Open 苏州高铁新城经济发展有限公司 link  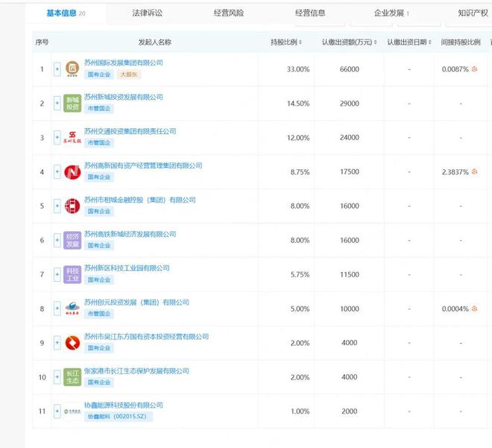[130, 234]
